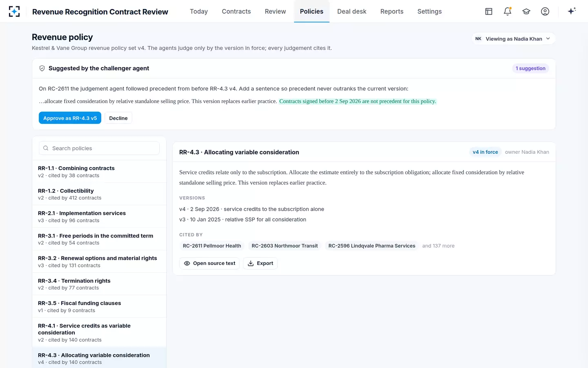Click the shield icon beside challenger agent heading
Viewport: 588px width, 368px height.
point(42,68)
